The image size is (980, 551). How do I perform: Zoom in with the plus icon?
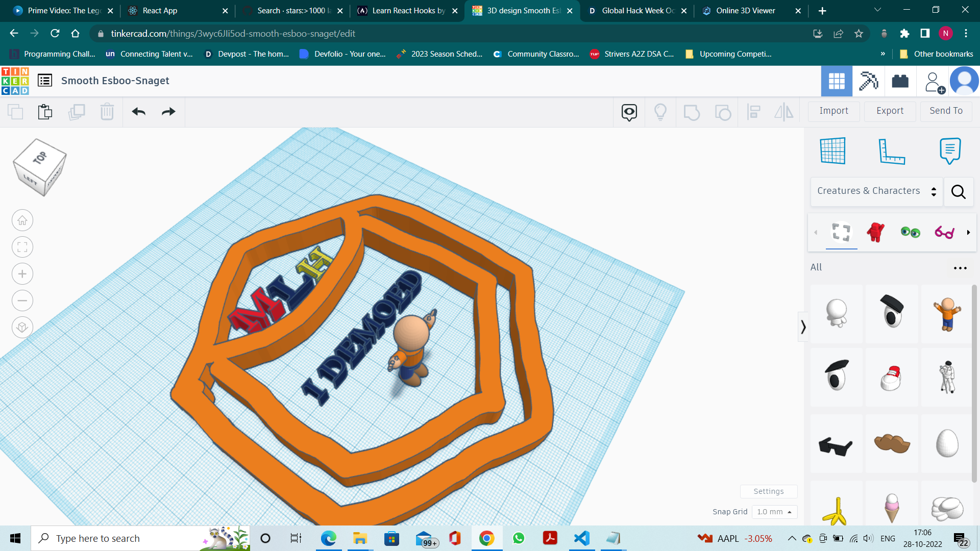(22, 274)
